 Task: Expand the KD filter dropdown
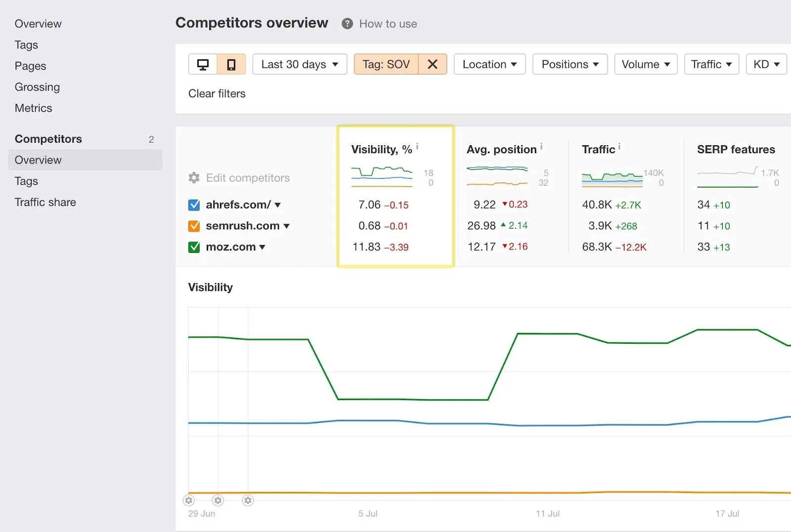pyautogui.click(x=766, y=64)
